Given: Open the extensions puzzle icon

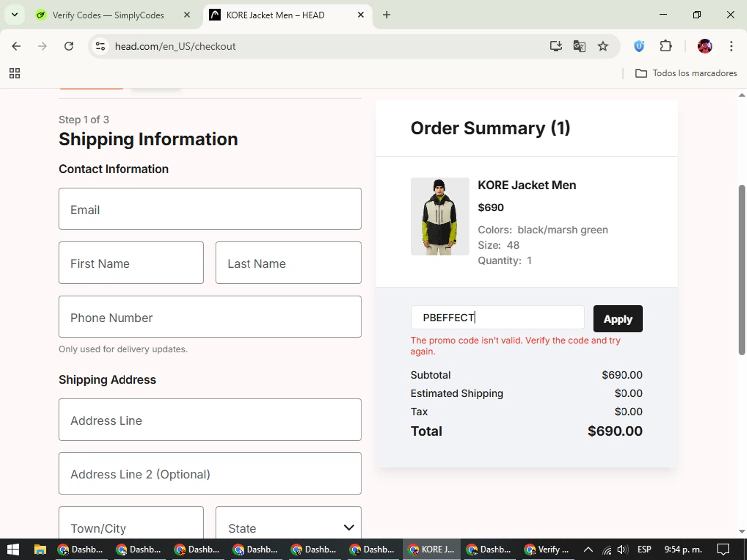Looking at the screenshot, I should tap(666, 46).
